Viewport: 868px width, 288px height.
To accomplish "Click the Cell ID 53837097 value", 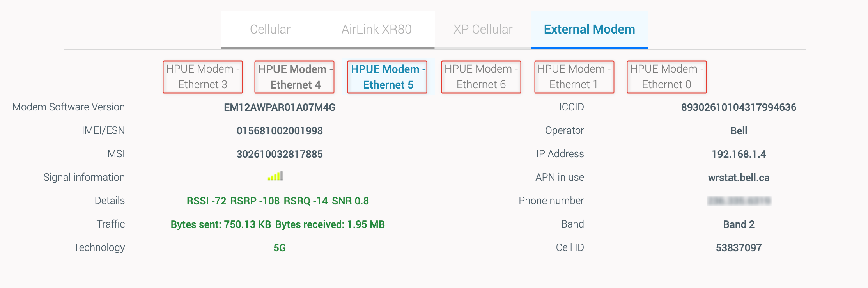I will click(739, 248).
